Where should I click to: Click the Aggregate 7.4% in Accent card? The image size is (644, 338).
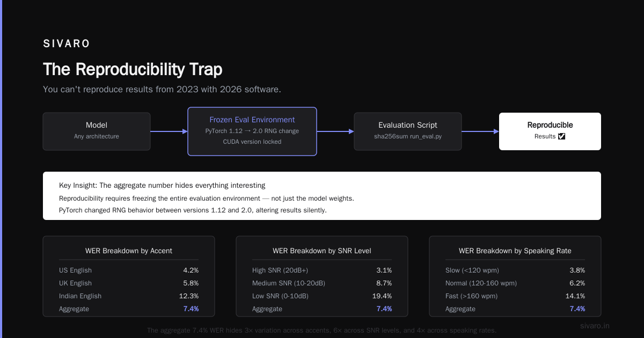pos(191,309)
